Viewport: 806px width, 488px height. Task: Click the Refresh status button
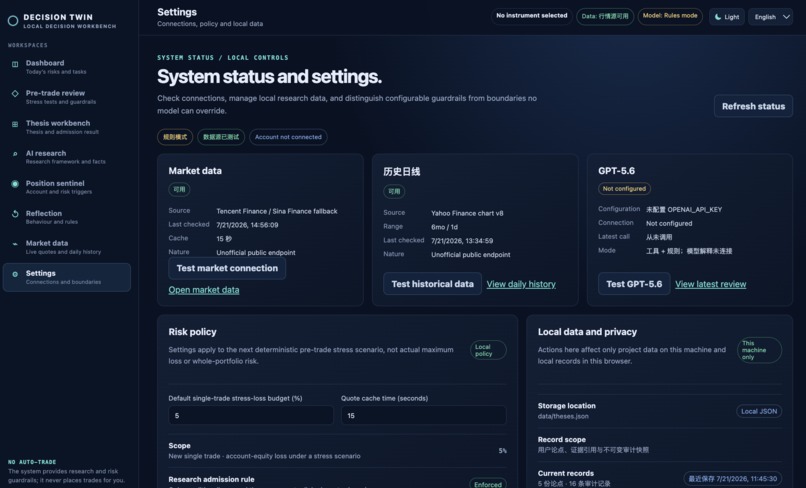tap(753, 106)
